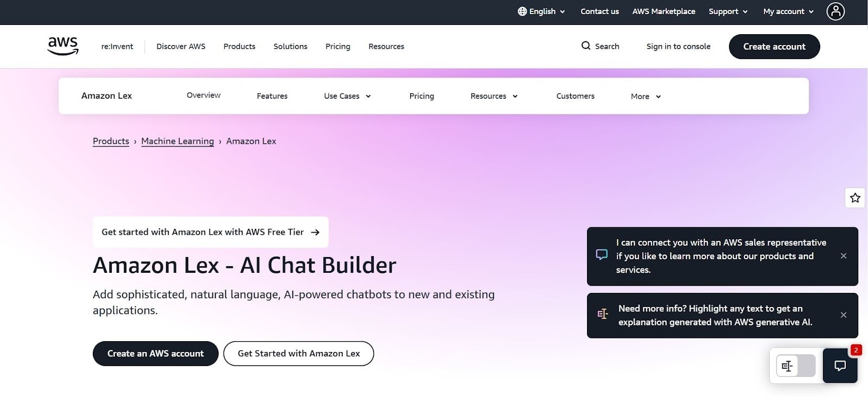Click the AWS logo
The image size is (868, 397).
62,46
